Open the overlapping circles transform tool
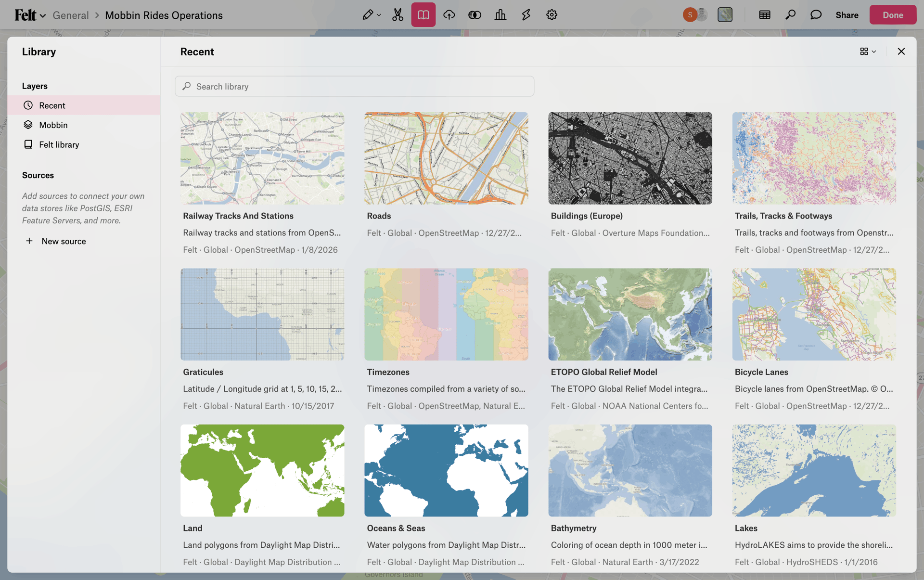Image resolution: width=924 pixels, height=580 pixels. coord(475,15)
